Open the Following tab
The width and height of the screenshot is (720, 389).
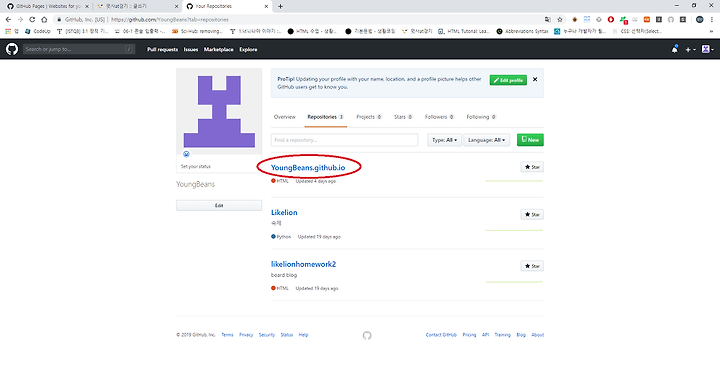[481, 117]
